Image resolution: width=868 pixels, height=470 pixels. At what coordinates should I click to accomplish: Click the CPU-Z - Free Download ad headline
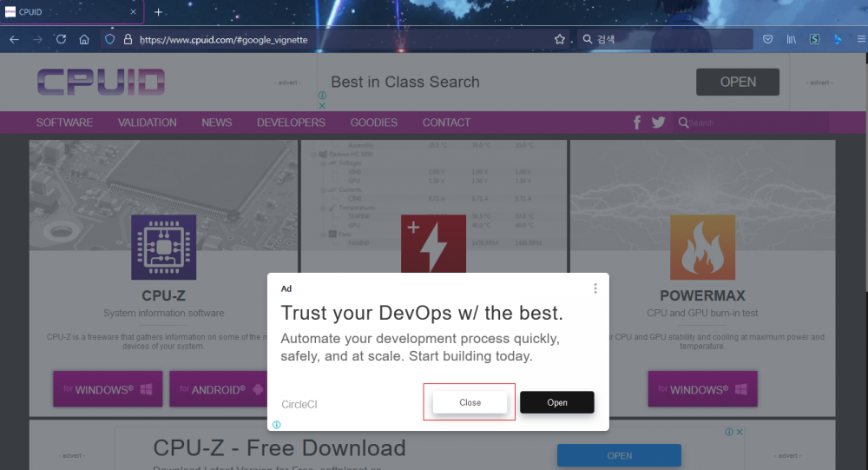point(279,447)
